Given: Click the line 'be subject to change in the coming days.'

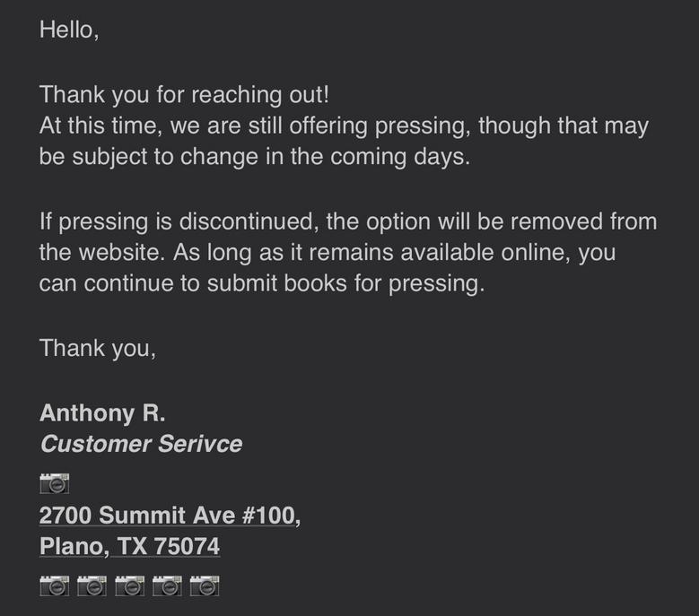Looking at the screenshot, I should coord(254,156).
